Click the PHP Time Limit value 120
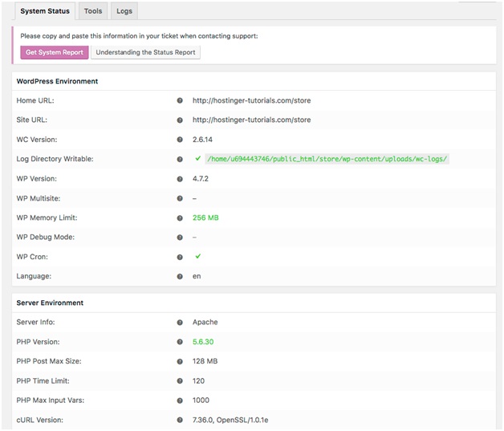 (x=198, y=381)
